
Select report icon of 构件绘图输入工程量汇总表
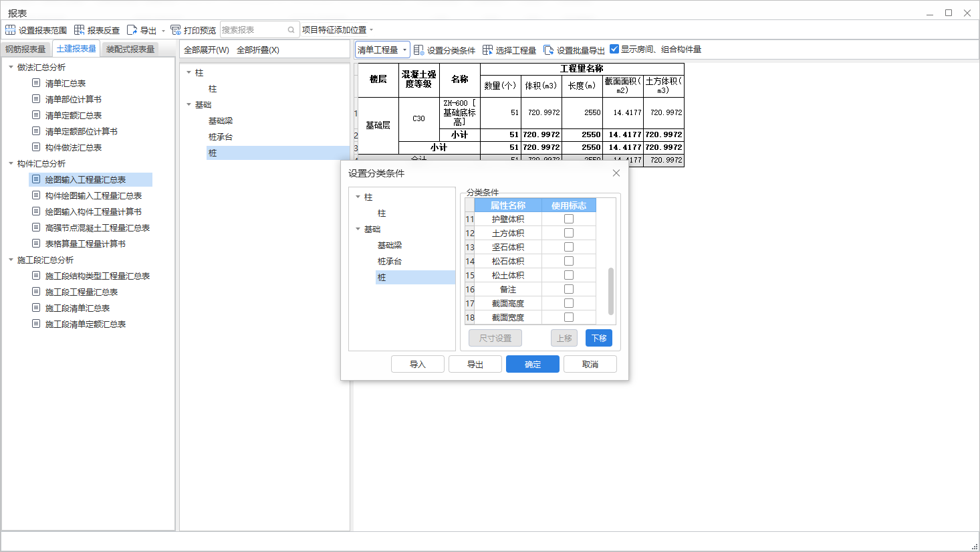coord(36,195)
